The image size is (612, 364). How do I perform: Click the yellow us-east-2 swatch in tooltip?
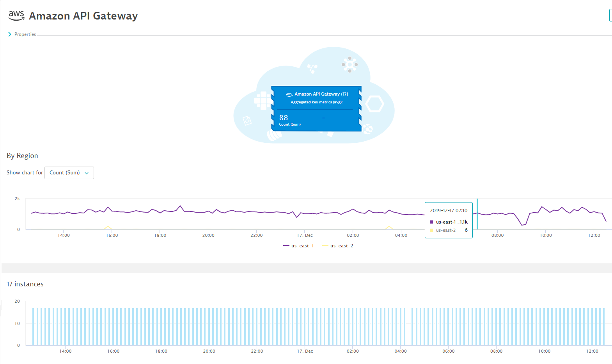(431, 230)
